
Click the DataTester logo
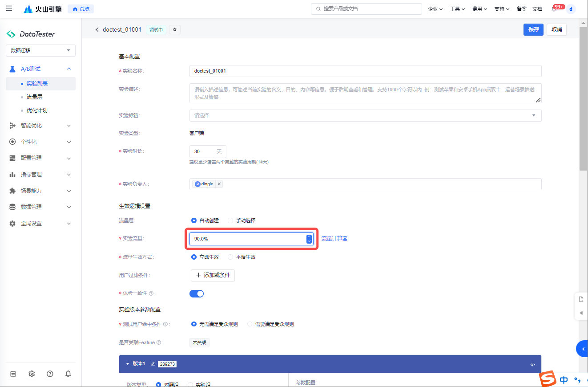coord(31,34)
